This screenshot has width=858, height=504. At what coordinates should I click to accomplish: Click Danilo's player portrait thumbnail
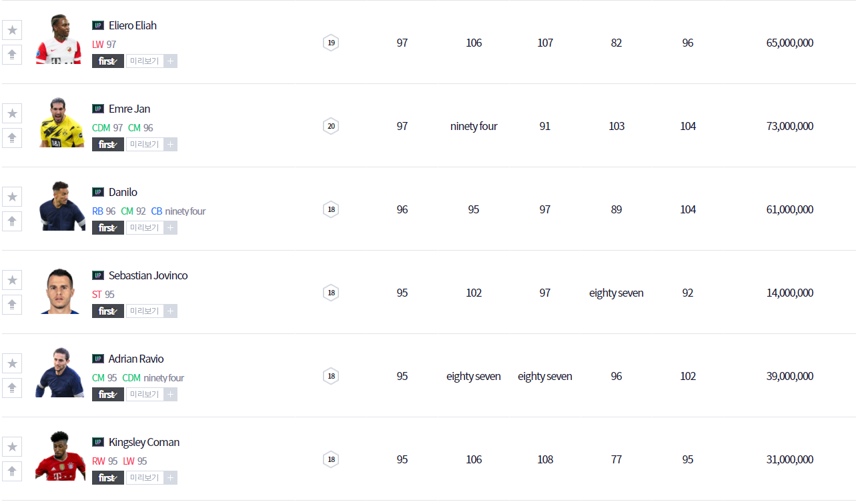tap(61, 205)
